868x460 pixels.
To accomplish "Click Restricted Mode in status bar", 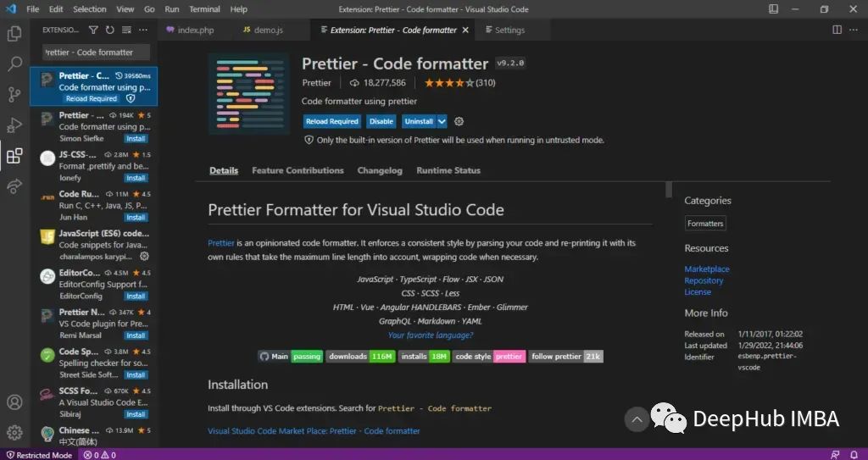I will click(39, 455).
